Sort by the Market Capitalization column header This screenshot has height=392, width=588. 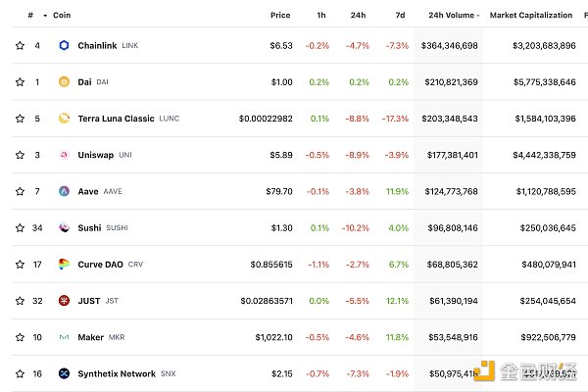click(530, 16)
